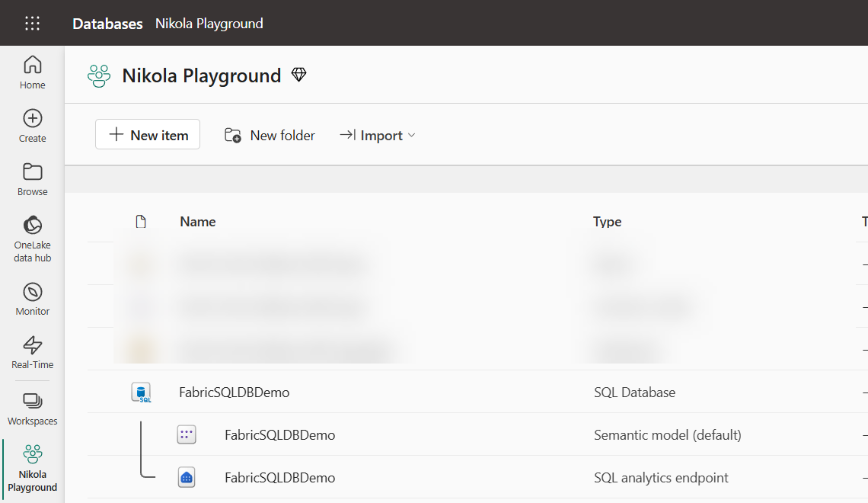This screenshot has height=503, width=868.
Task: Expand the Import dropdown
Action: click(377, 135)
